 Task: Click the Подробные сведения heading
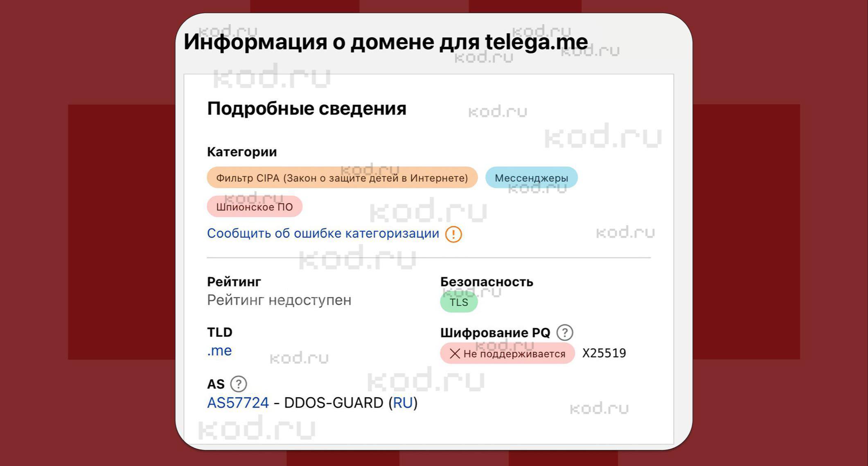307,108
